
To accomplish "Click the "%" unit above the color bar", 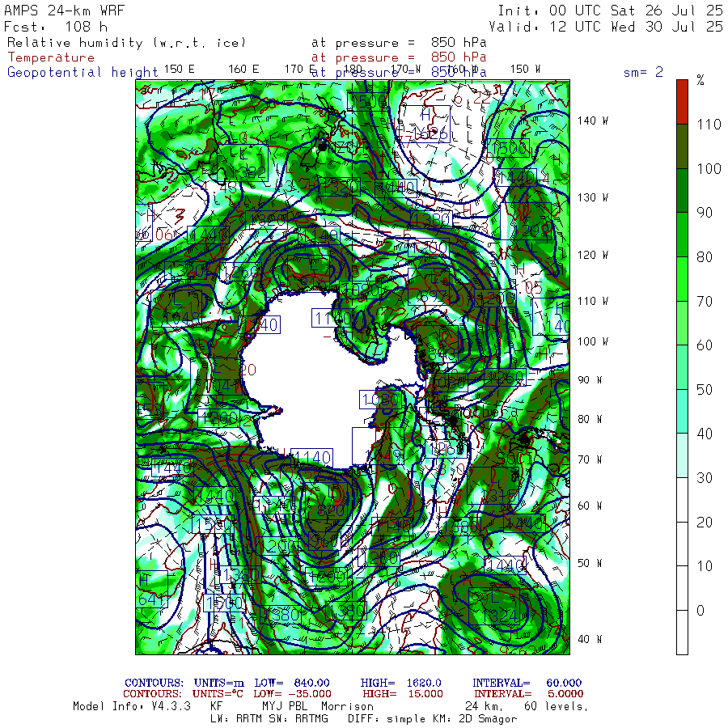I will click(x=700, y=80).
